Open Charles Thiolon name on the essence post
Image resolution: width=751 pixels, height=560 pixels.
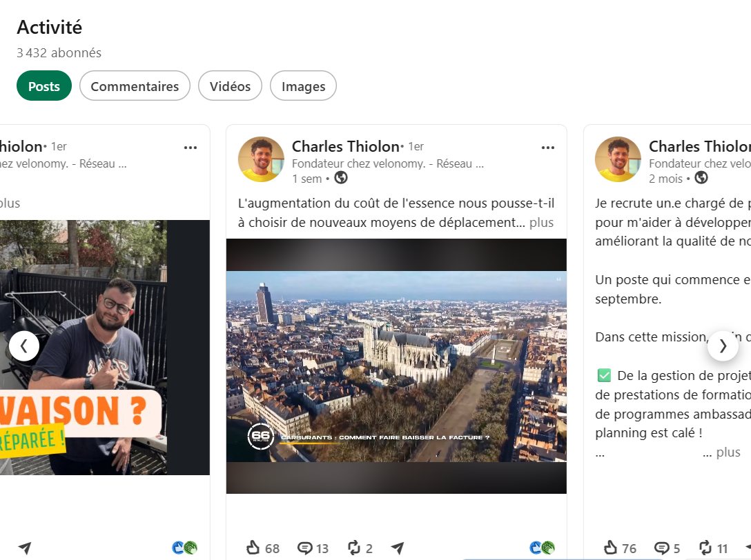tap(345, 146)
